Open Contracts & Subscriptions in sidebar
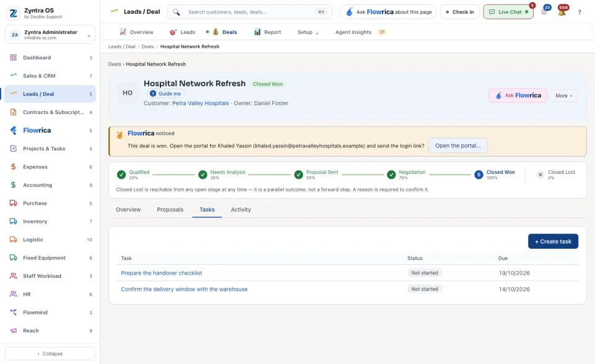595x364 pixels. click(50, 112)
